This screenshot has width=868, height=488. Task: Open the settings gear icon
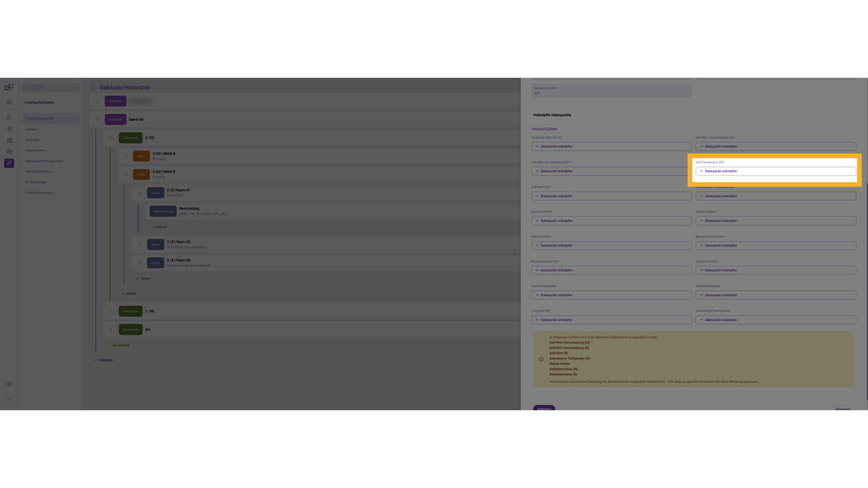point(9,384)
